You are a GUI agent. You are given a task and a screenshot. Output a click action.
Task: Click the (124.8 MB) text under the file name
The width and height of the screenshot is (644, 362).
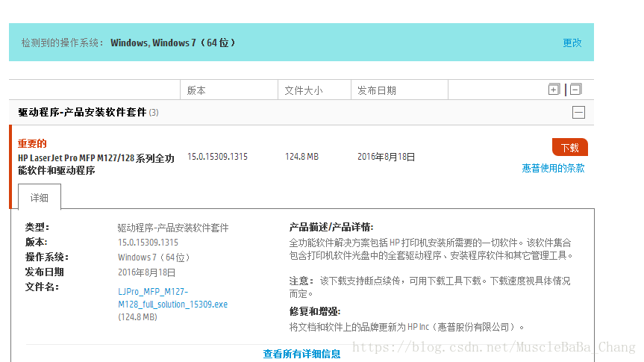coord(137,316)
